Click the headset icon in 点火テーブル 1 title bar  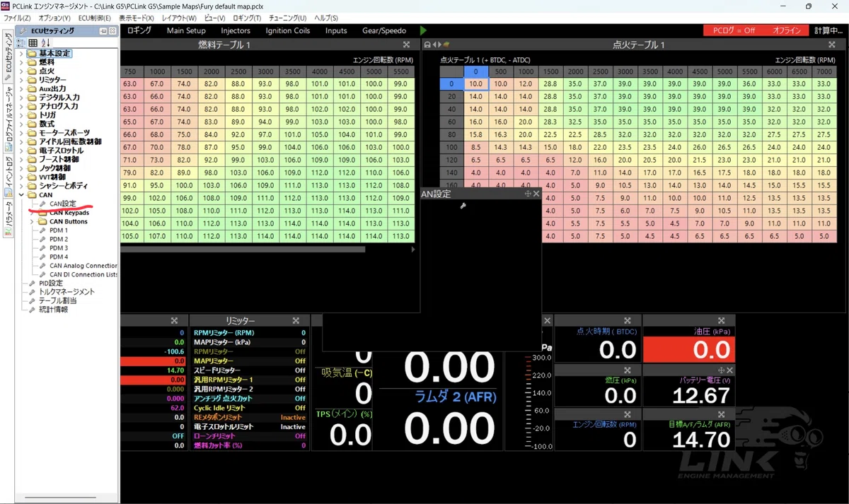428,45
